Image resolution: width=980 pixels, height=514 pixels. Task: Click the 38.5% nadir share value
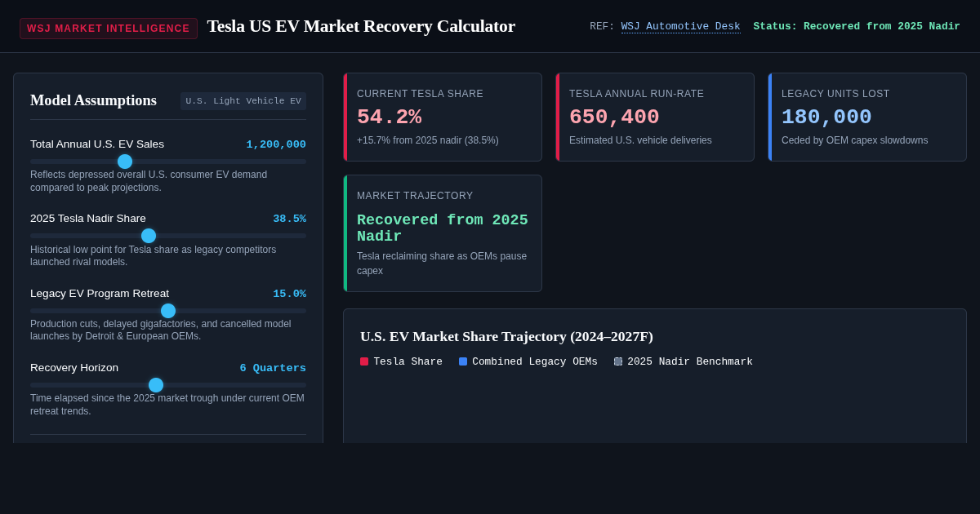(289, 219)
